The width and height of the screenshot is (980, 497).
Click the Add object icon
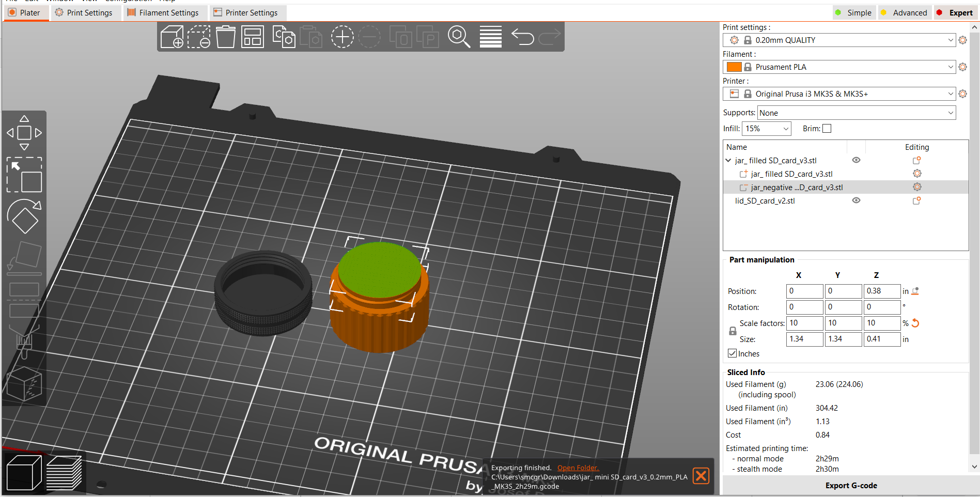click(172, 36)
